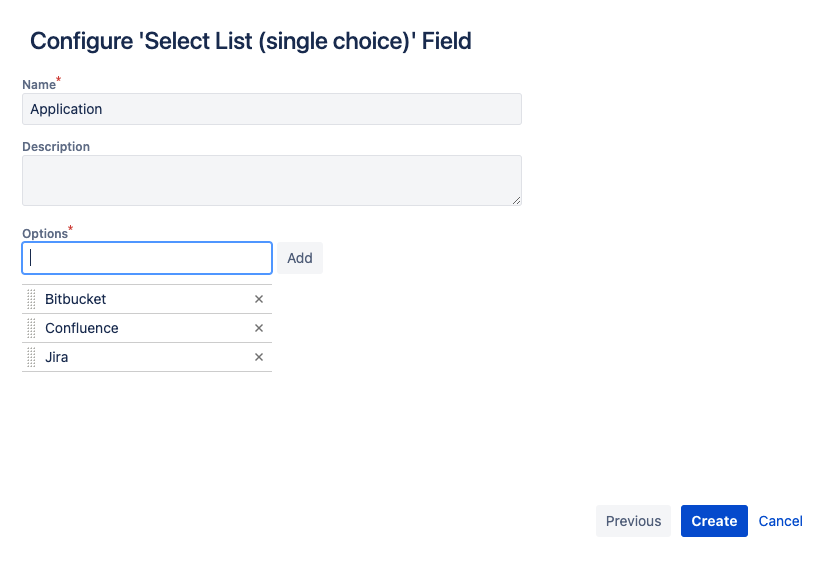The height and width of the screenshot is (561, 835).
Task: Go back with the Previous button
Action: pyautogui.click(x=633, y=521)
